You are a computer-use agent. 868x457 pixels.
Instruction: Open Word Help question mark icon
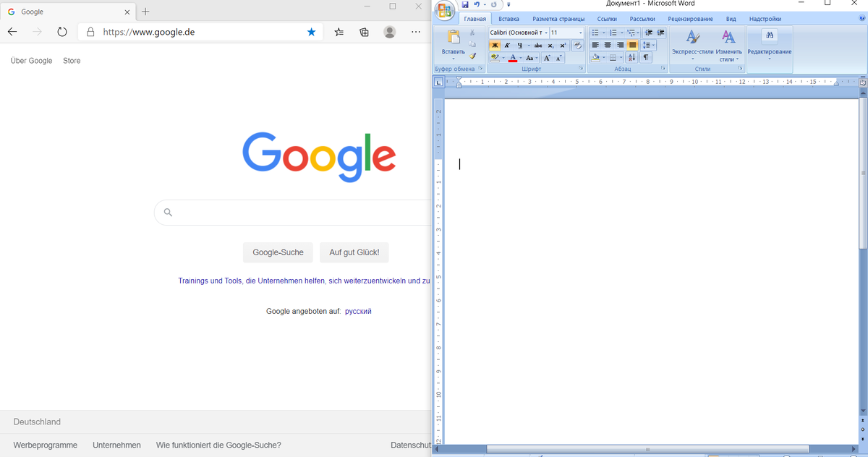(862, 19)
